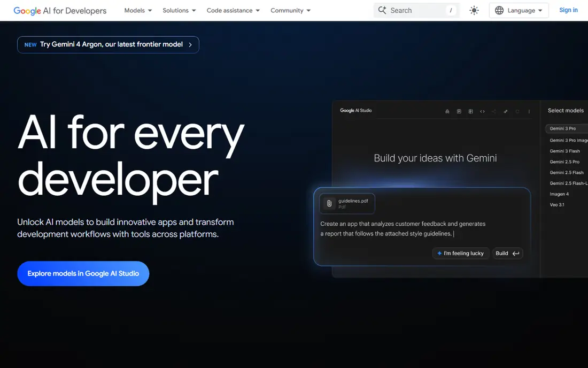
Task: Click the refresh icon in AI Studio toolbar
Action: 517,111
